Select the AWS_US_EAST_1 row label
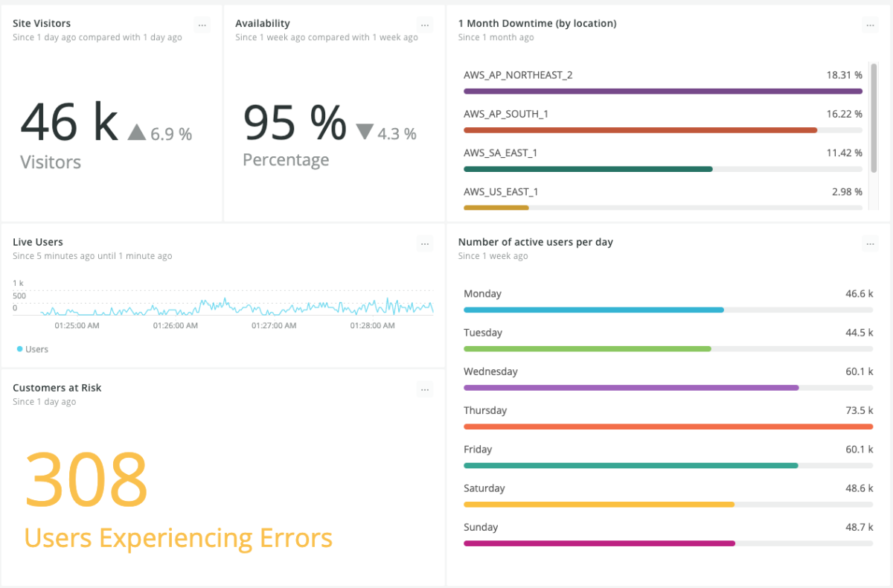The image size is (893, 588). (501, 192)
